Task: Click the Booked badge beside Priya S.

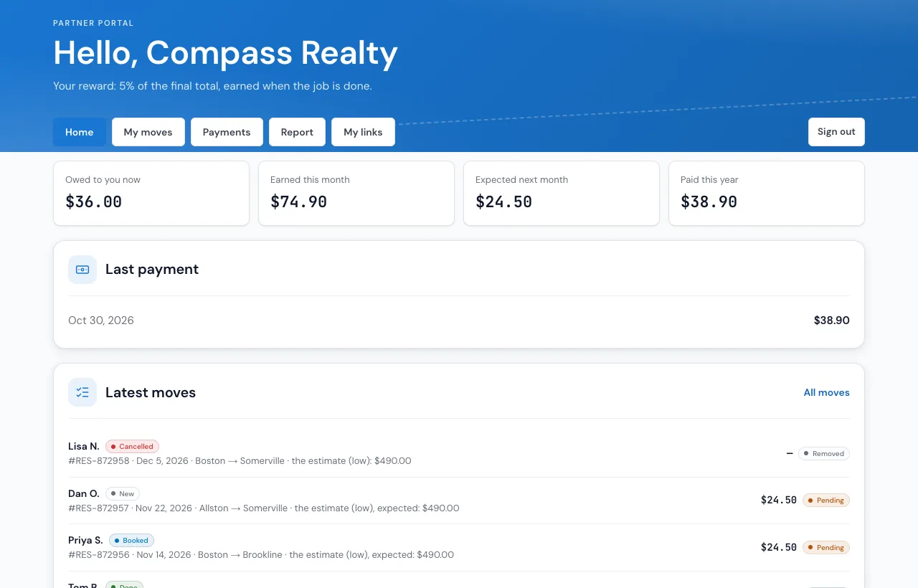Action: (x=131, y=541)
